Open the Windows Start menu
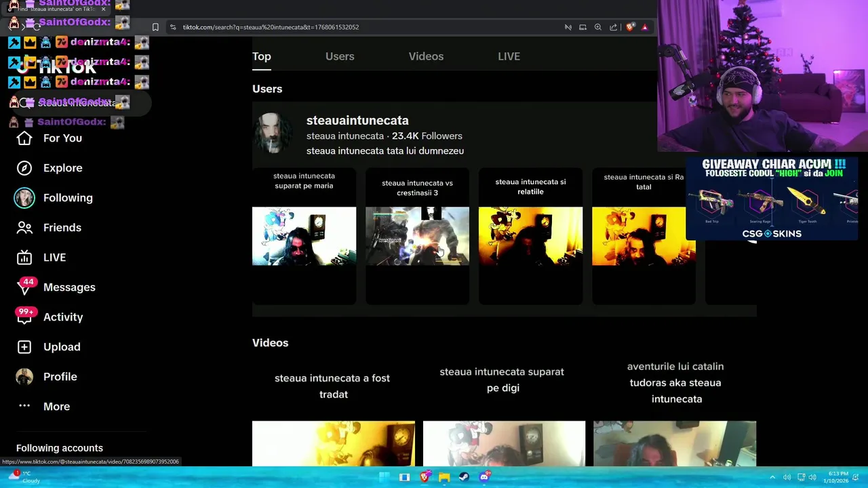Viewport: 868px width, 488px height. 384,477
